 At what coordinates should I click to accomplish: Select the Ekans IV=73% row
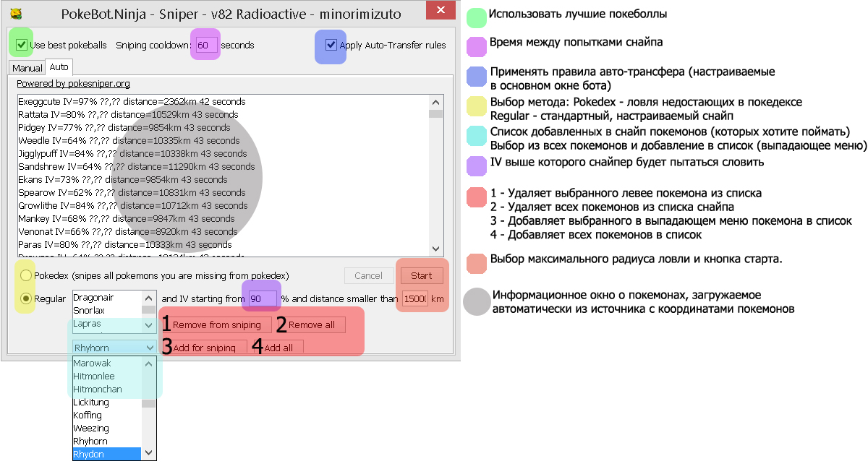223,180
